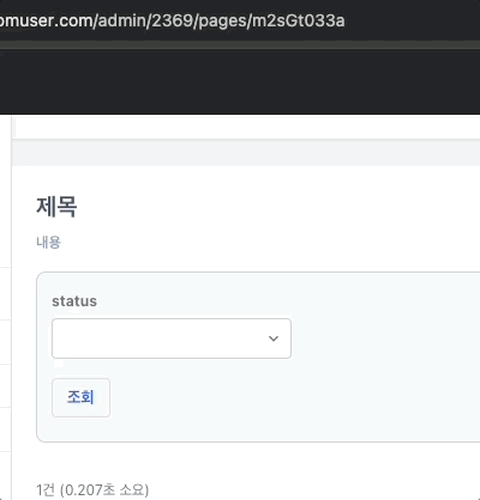Screen dimensions: 480x500
Task: Click the empty area right of the 조회 button
Action: pos(293,397)
